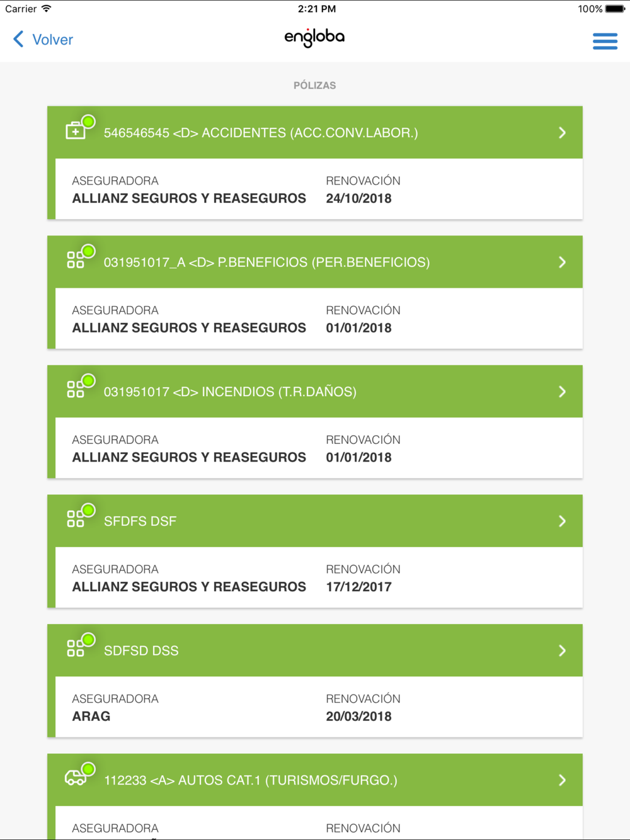Tap the hamburger menu icon
The image size is (630, 840).
[x=605, y=42]
